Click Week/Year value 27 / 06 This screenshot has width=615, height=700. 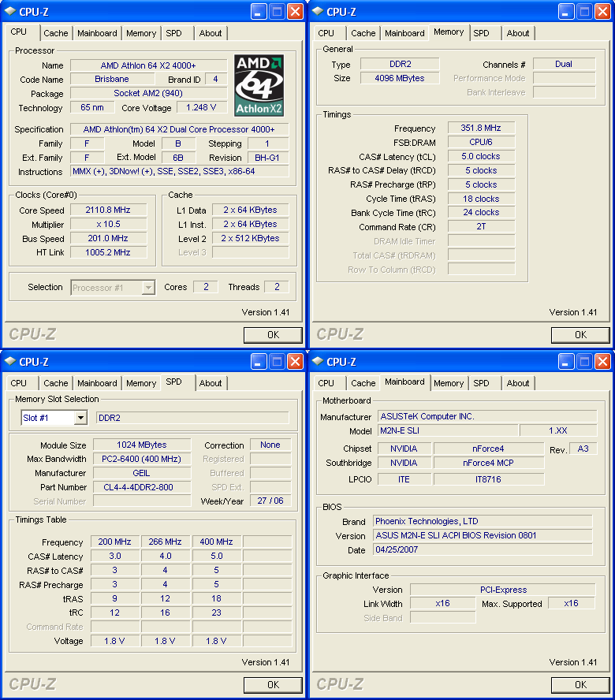click(x=270, y=501)
